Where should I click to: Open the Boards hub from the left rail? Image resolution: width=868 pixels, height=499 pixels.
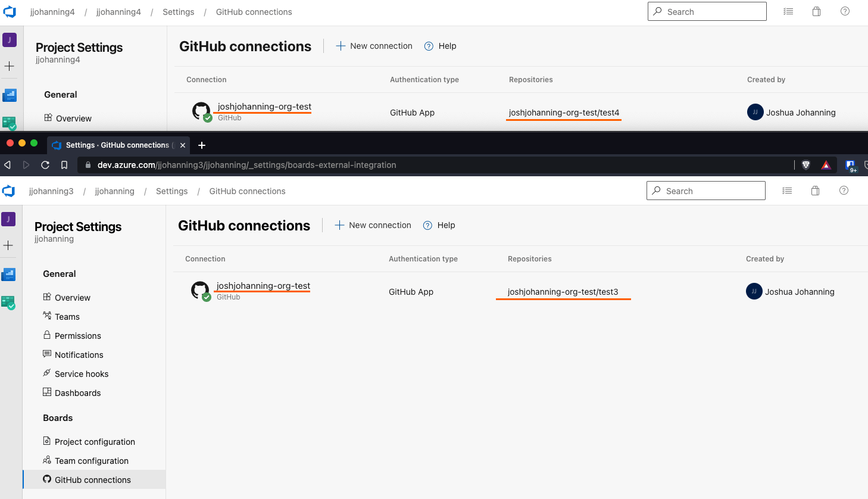pos(9,274)
